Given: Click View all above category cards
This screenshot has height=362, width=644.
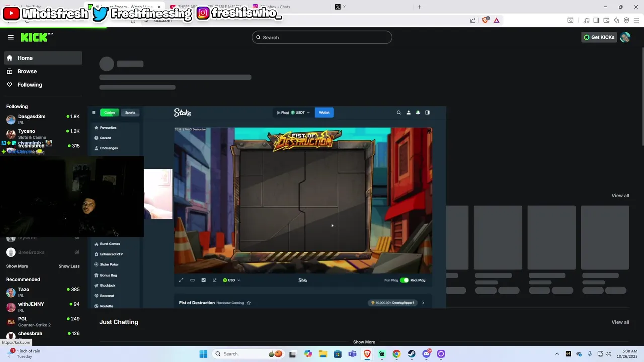Looking at the screenshot, I should point(620,196).
